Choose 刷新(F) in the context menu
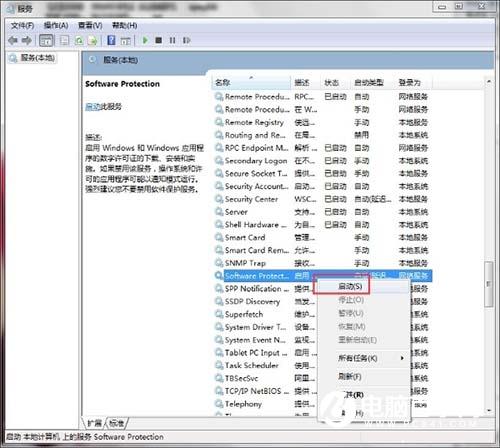This screenshot has width=500, height=448. coord(350,377)
